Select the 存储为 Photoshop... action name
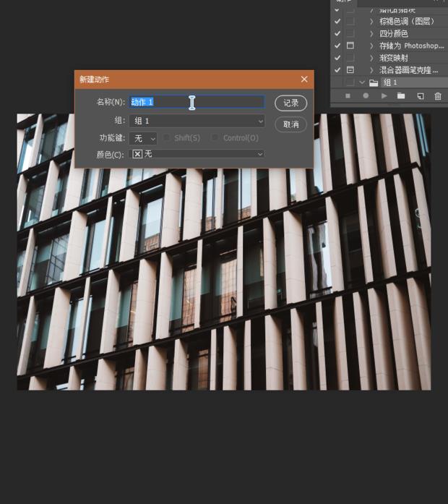The image size is (448, 504). 412,46
